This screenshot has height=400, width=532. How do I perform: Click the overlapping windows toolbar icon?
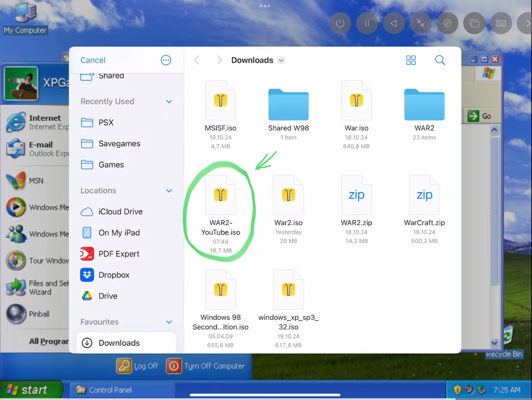474,23
